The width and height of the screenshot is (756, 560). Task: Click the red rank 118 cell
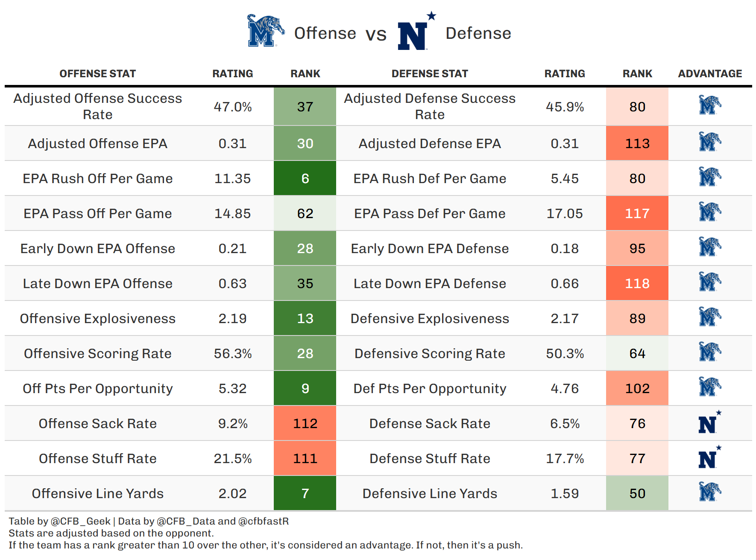(637, 283)
